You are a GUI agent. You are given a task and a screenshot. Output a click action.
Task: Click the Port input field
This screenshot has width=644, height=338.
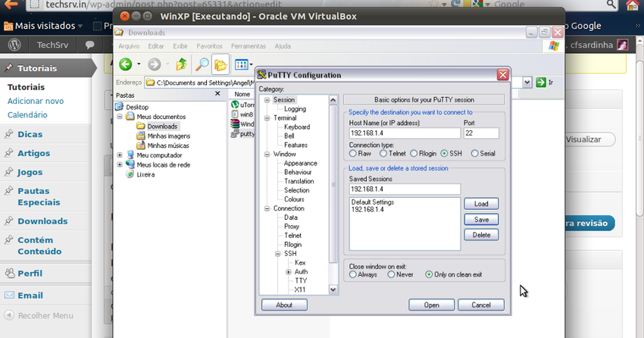481,133
